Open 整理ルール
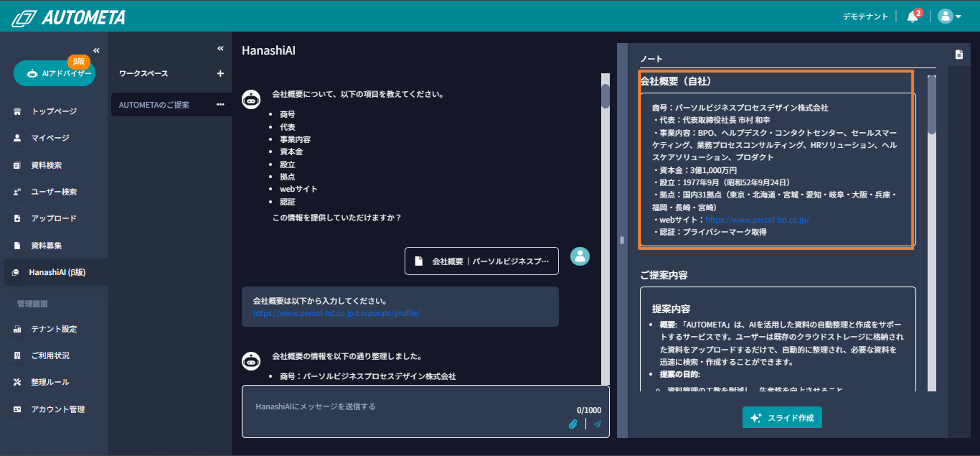980x456 pixels. click(50, 382)
